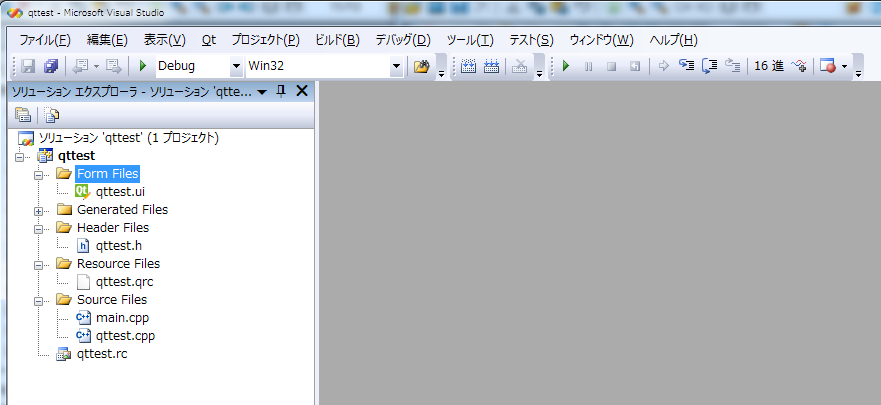
Task: Click the Properties icon in Solution Explorer
Action: point(22,115)
